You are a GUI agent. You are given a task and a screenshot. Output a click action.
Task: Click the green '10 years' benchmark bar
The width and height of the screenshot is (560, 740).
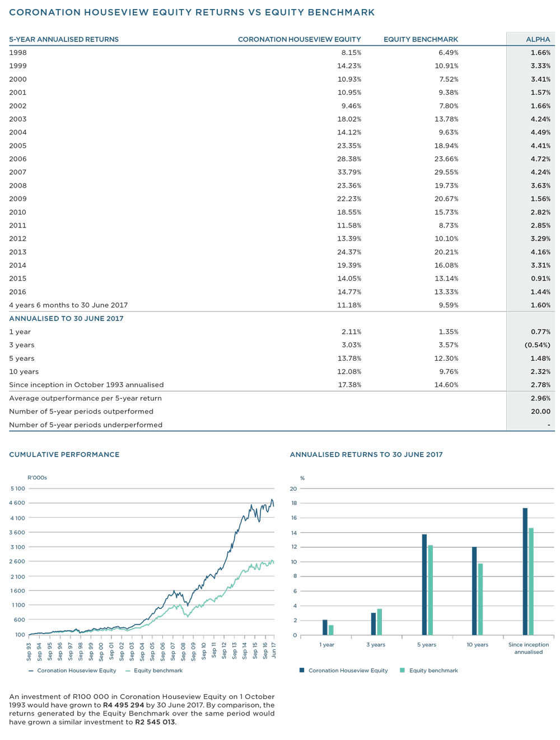point(480,599)
